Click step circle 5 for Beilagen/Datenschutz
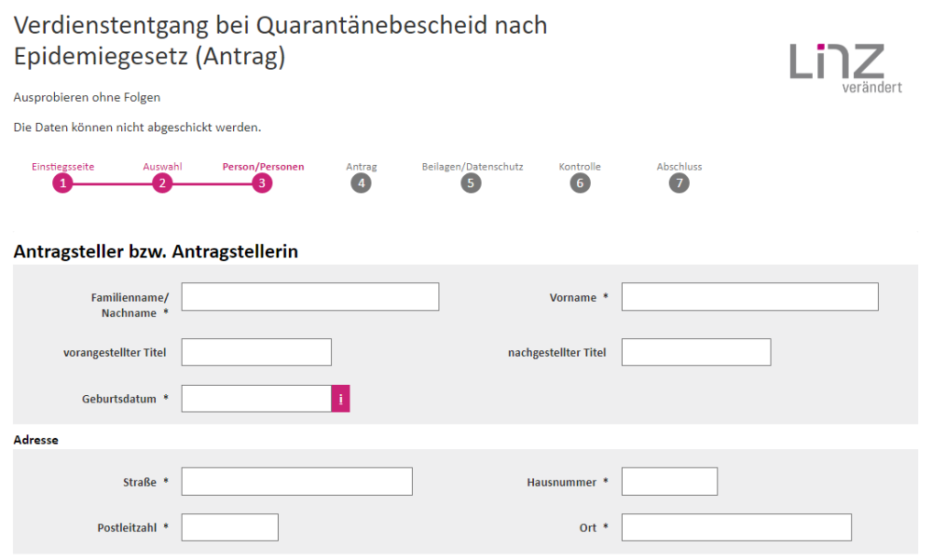 [471, 183]
